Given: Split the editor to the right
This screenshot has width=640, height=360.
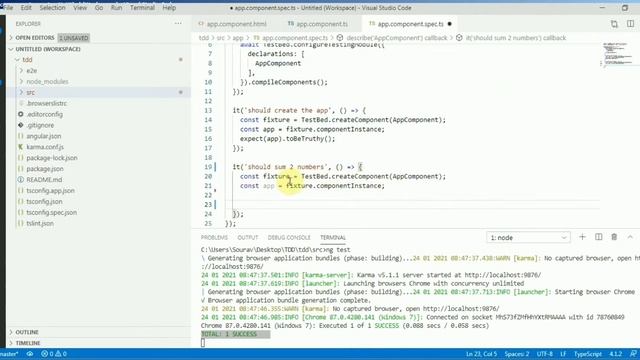Looking at the screenshot, I should (630, 24).
